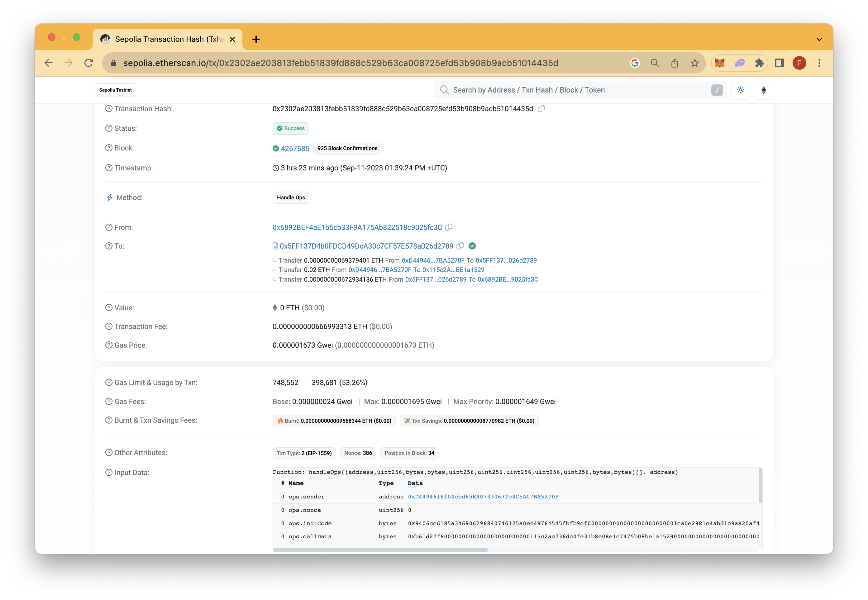868x600 pixels.
Task: Click the Google icon in the address bar
Action: coord(635,63)
